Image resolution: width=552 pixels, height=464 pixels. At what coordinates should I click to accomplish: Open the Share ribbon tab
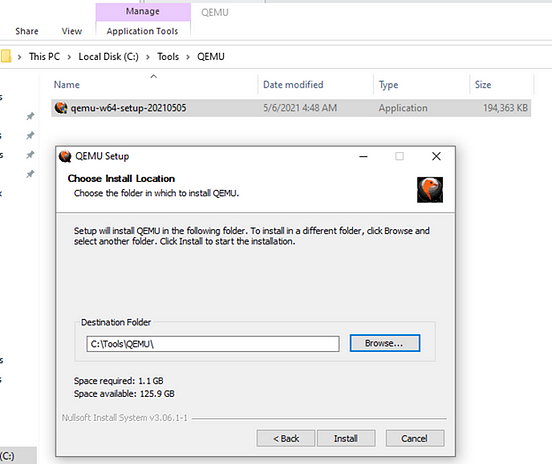(x=27, y=31)
